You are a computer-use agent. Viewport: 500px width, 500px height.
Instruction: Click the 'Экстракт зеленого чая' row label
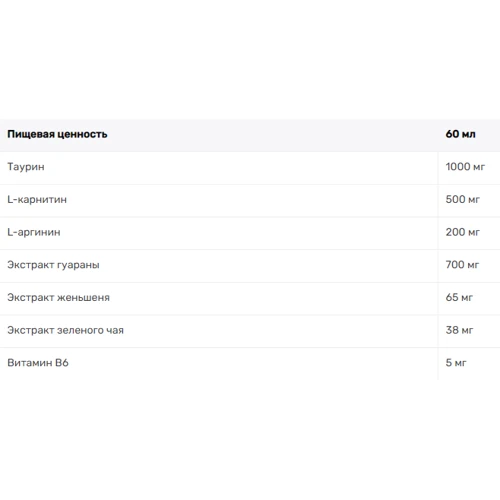click(65, 330)
